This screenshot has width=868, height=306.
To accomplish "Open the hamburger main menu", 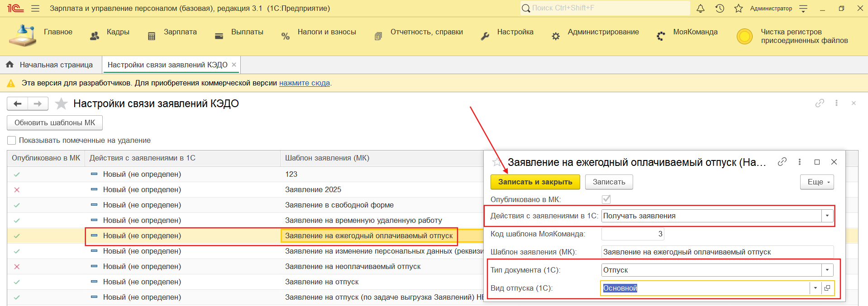I will [35, 8].
